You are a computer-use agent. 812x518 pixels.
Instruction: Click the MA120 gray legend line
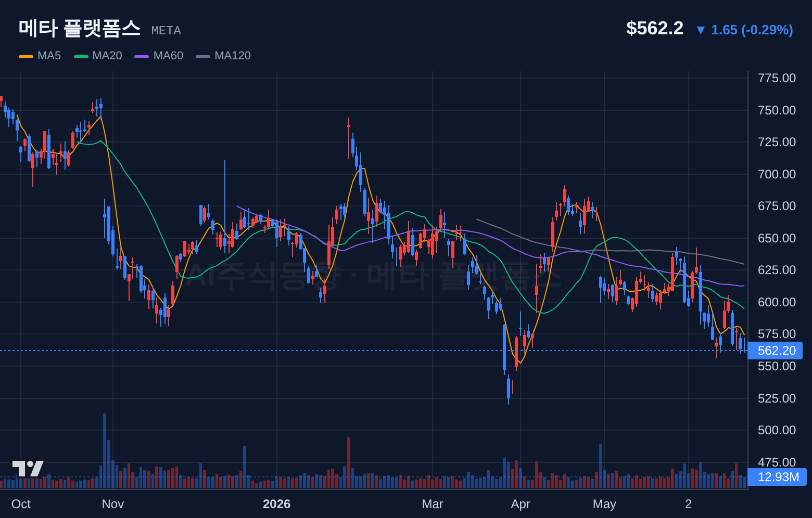point(203,56)
